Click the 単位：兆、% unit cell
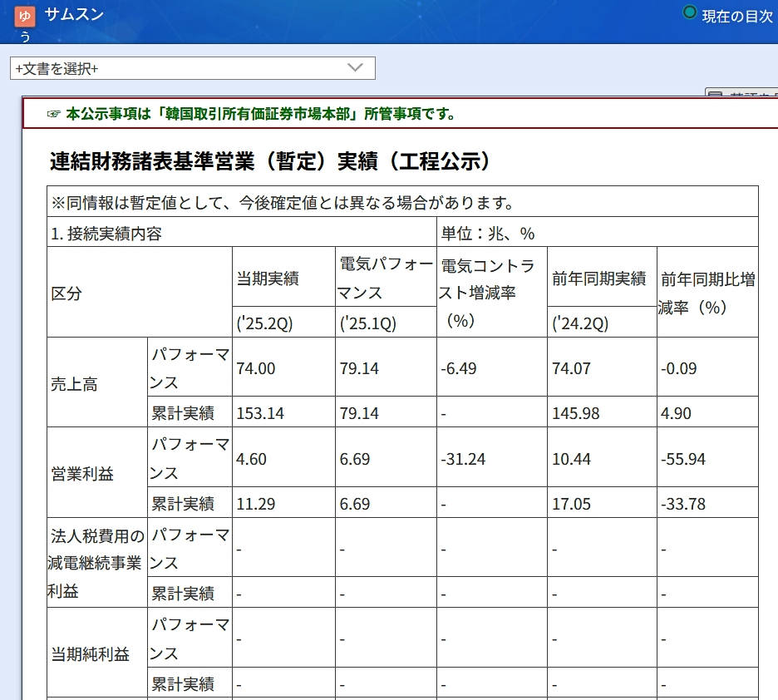Image resolution: width=778 pixels, height=700 pixels. tap(488, 234)
